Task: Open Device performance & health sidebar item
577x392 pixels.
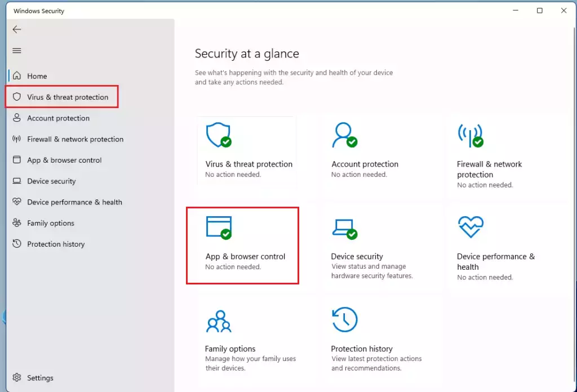Action: [75, 202]
